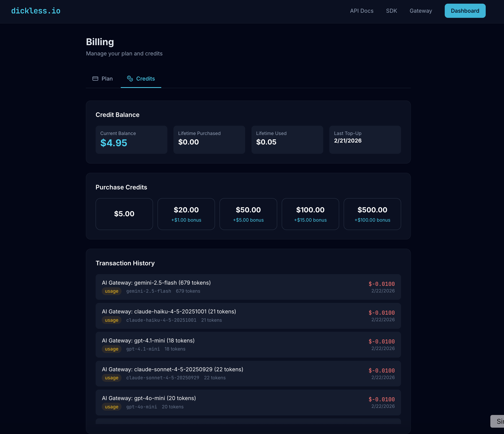Screen dimensions: 504x434
Task: Click the credit card icon on the Plan tab
Action: pos(95,79)
